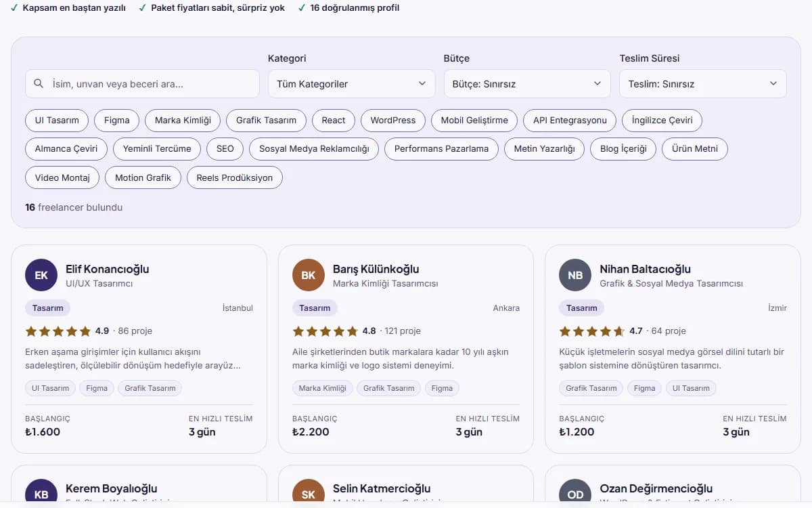Open the Teslim: Sınırsız dropdown
This screenshot has width=812, height=508.
[703, 84]
